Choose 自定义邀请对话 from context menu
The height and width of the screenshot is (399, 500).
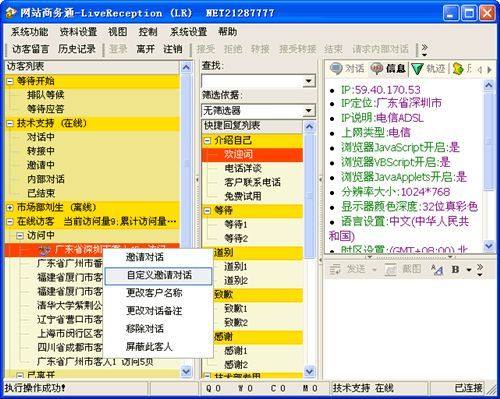point(158,275)
